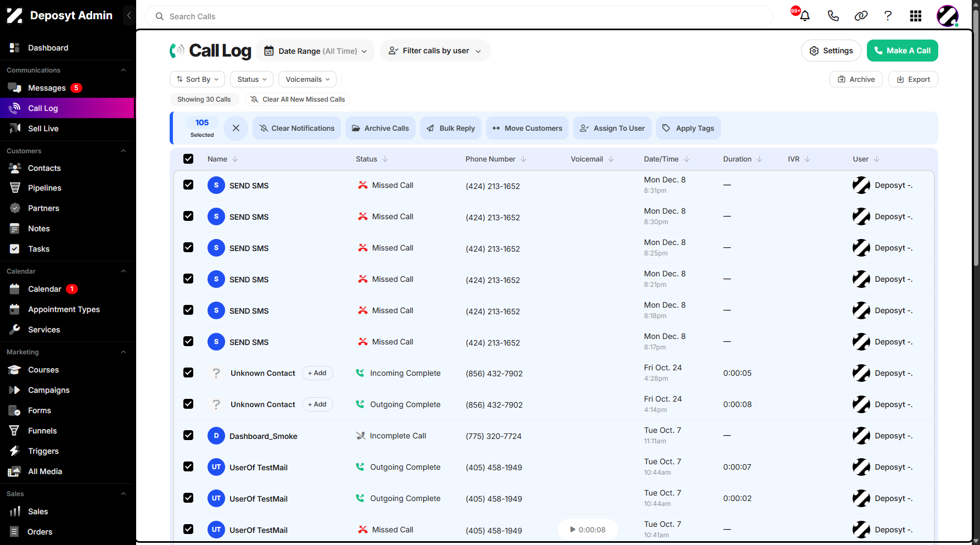Open Dashboard in sidebar

pos(48,48)
